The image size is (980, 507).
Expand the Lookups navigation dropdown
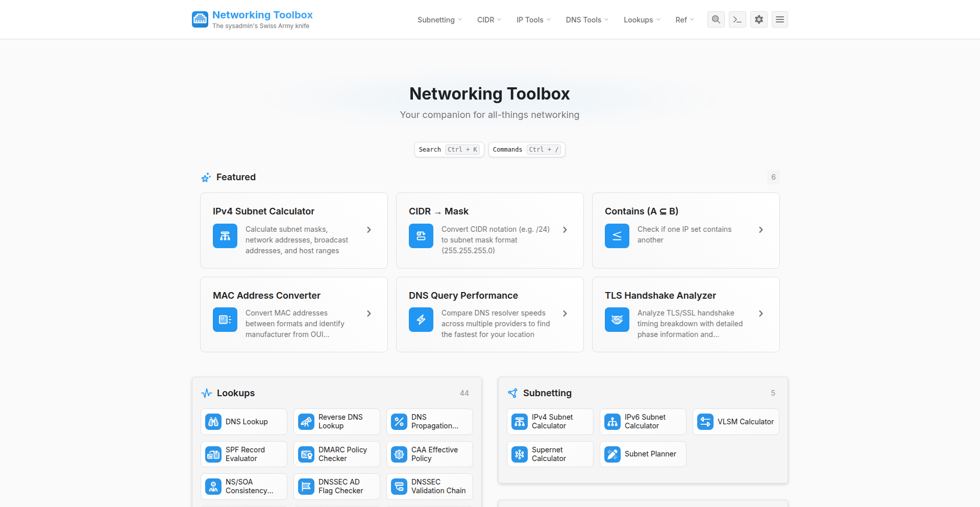tap(642, 20)
